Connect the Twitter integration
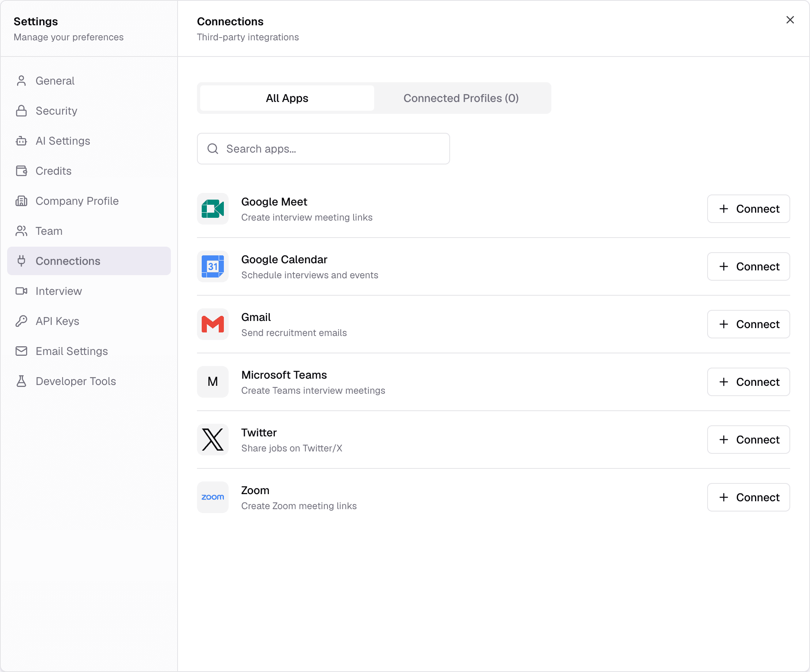 tap(748, 440)
